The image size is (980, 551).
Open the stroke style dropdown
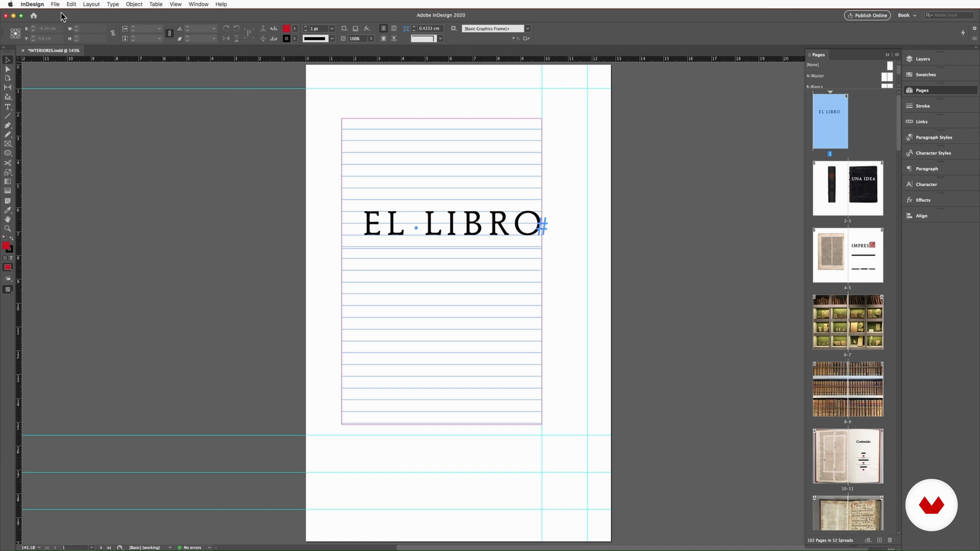pyautogui.click(x=332, y=39)
